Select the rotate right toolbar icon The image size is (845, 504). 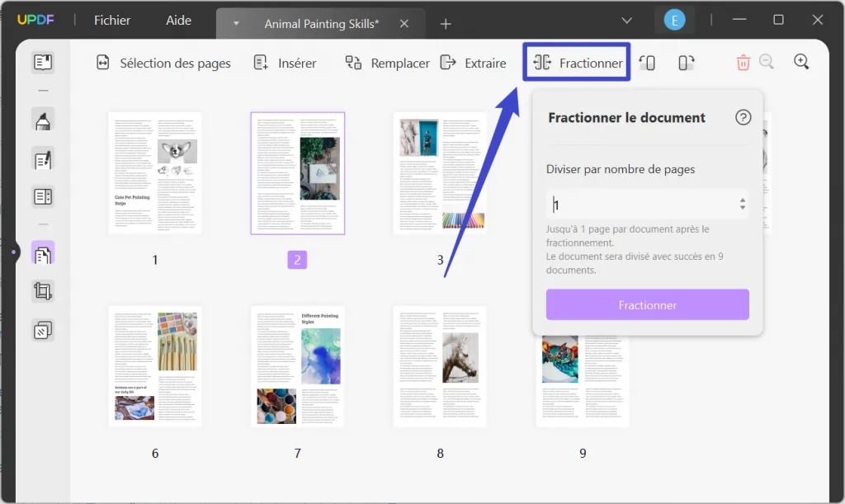[x=686, y=62]
